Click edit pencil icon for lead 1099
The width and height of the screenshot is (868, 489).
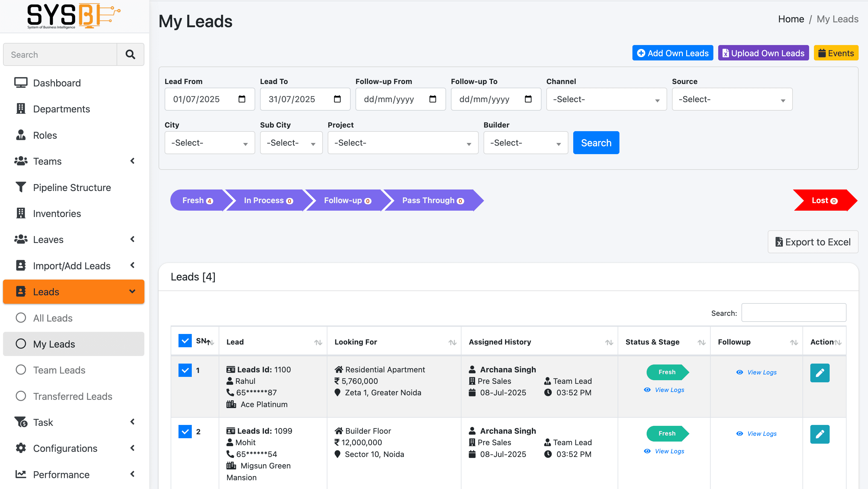(x=819, y=434)
